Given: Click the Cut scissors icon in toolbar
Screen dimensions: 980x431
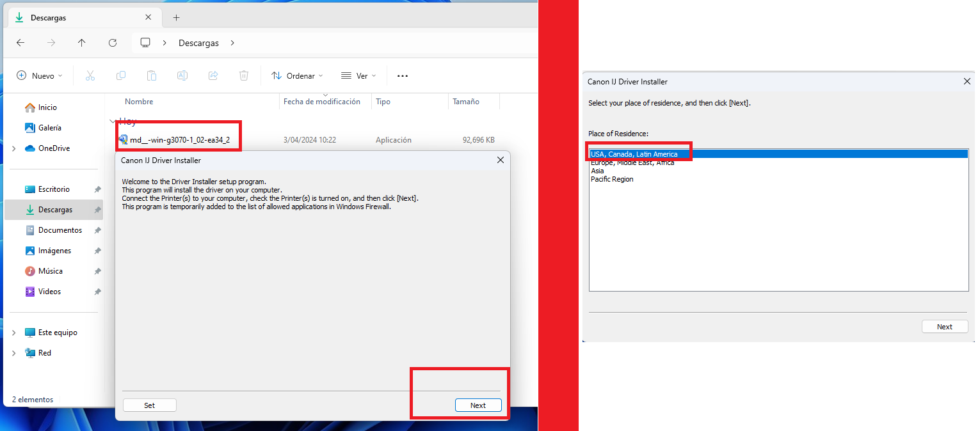Looking at the screenshot, I should coord(90,75).
